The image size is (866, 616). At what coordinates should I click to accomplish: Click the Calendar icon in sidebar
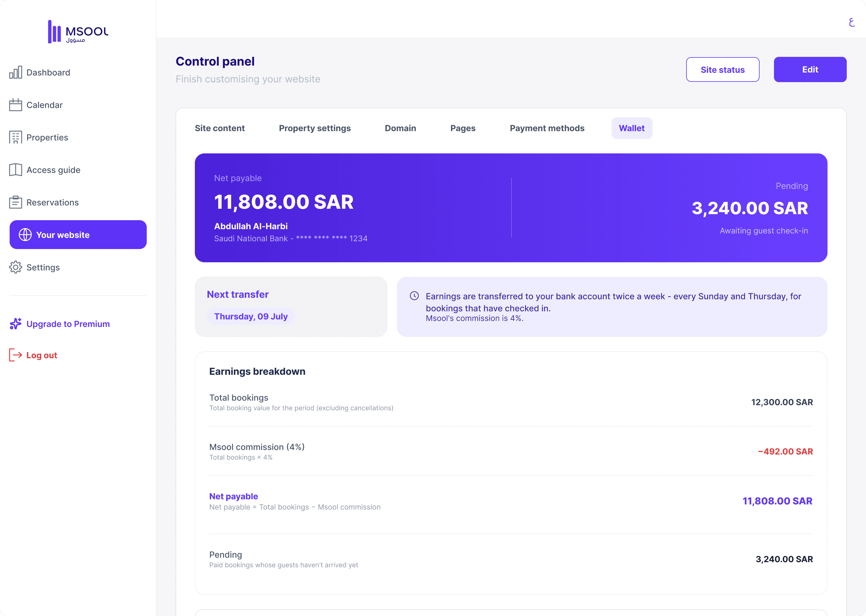[x=16, y=105]
